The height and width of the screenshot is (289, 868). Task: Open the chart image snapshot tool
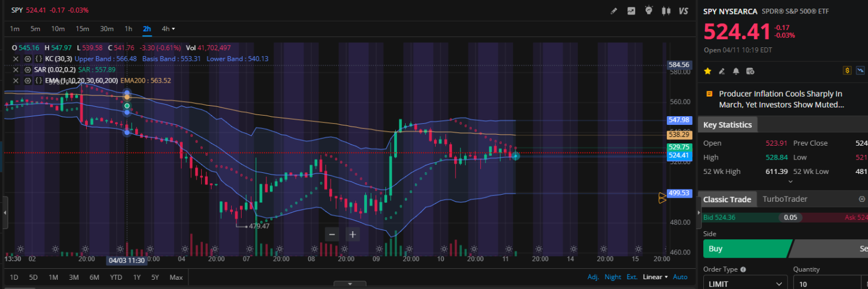(631, 10)
